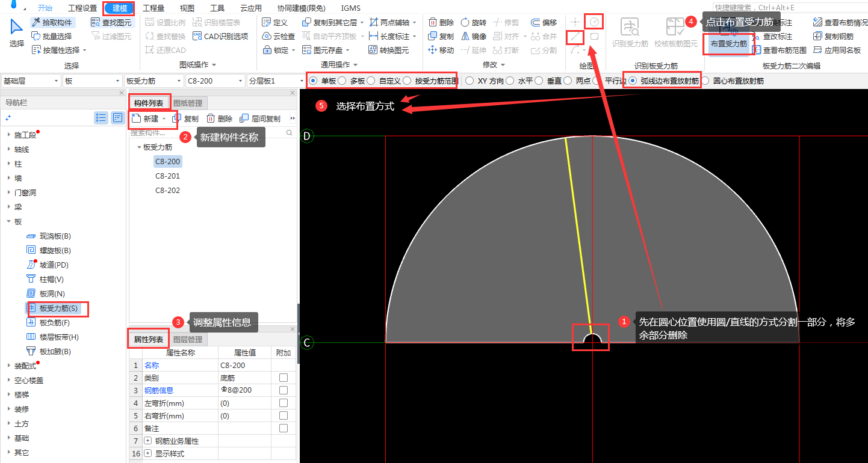Click 查找图元 find element tool
The image size is (868, 463).
111,22
